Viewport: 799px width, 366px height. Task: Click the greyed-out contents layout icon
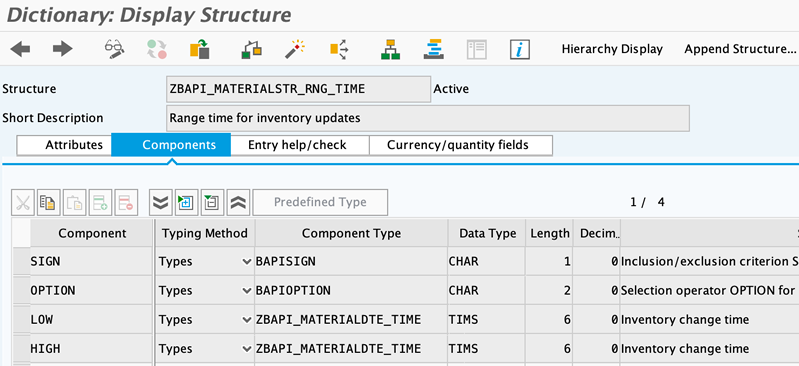(x=477, y=49)
